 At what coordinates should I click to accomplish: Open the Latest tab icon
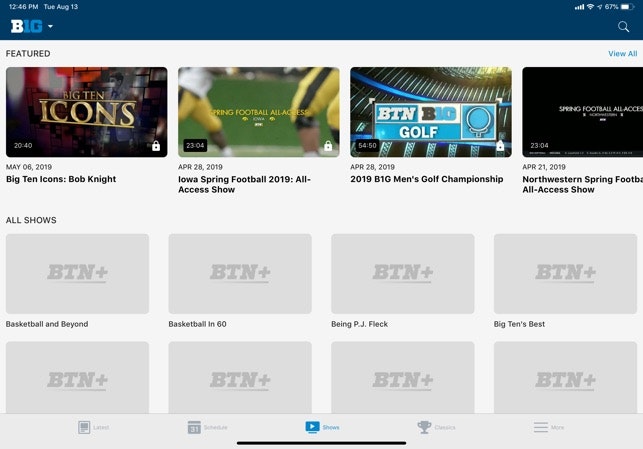point(85,427)
